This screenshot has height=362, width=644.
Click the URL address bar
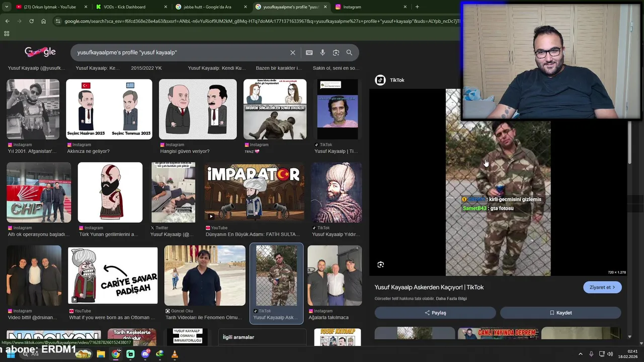pyautogui.click(x=262, y=21)
